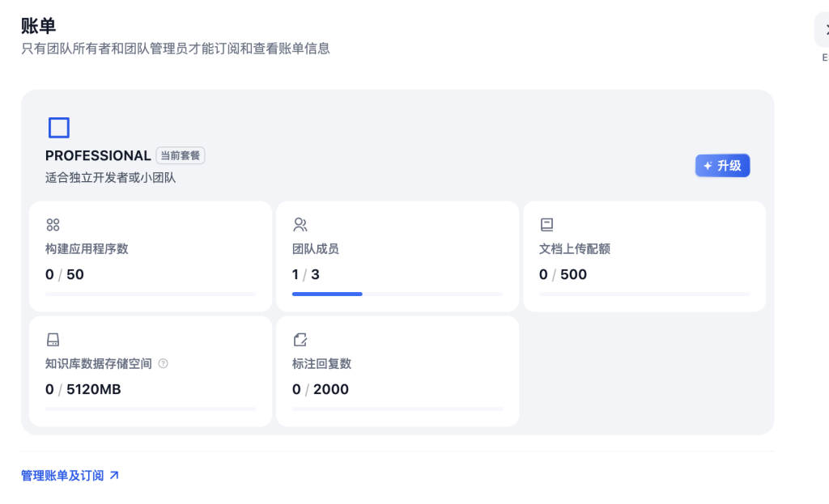Click the subtitle 只有团队所有者和团队管理员才能订阅和查看账单信息
Viewport: 829px width, 504px height.
176,49
